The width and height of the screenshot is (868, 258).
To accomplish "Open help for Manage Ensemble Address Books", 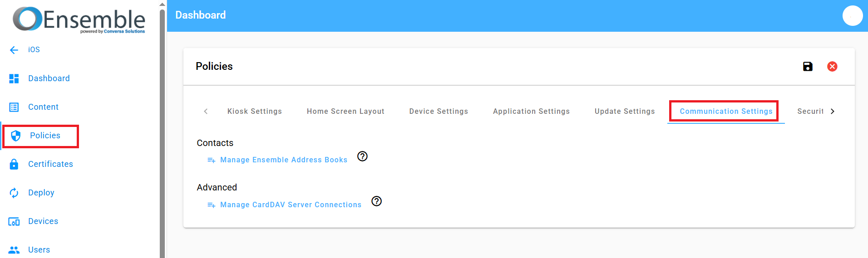I will pos(362,156).
